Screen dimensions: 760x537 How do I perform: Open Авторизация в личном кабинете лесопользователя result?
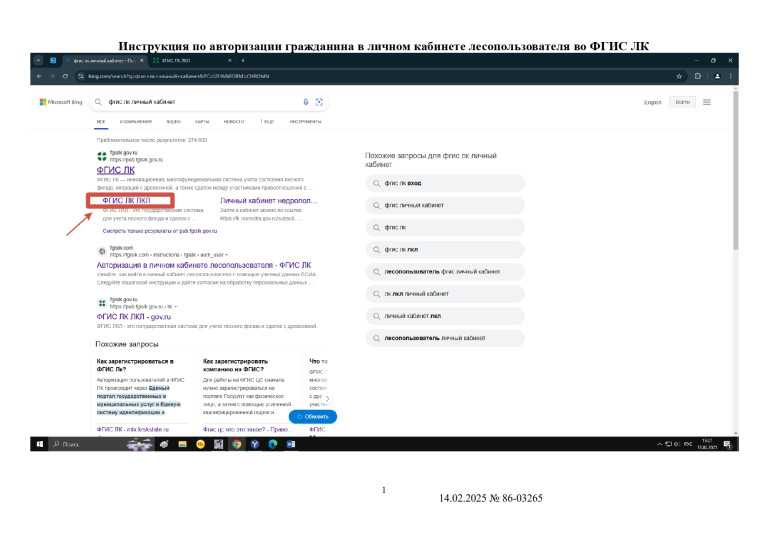point(204,266)
